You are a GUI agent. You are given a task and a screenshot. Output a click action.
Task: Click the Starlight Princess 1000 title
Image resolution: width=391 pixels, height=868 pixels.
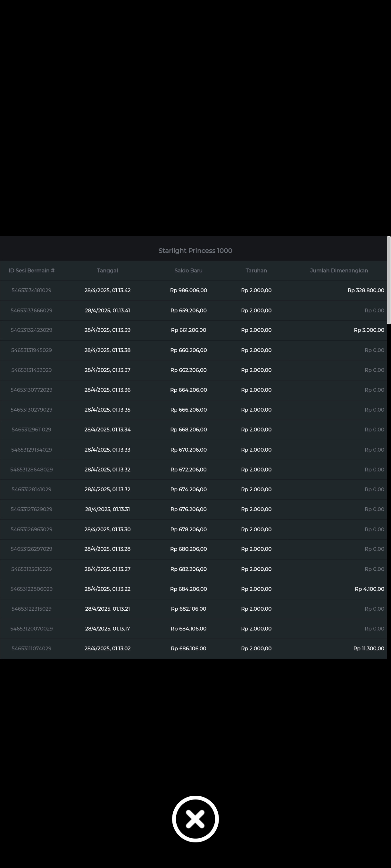tap(195, 251)
